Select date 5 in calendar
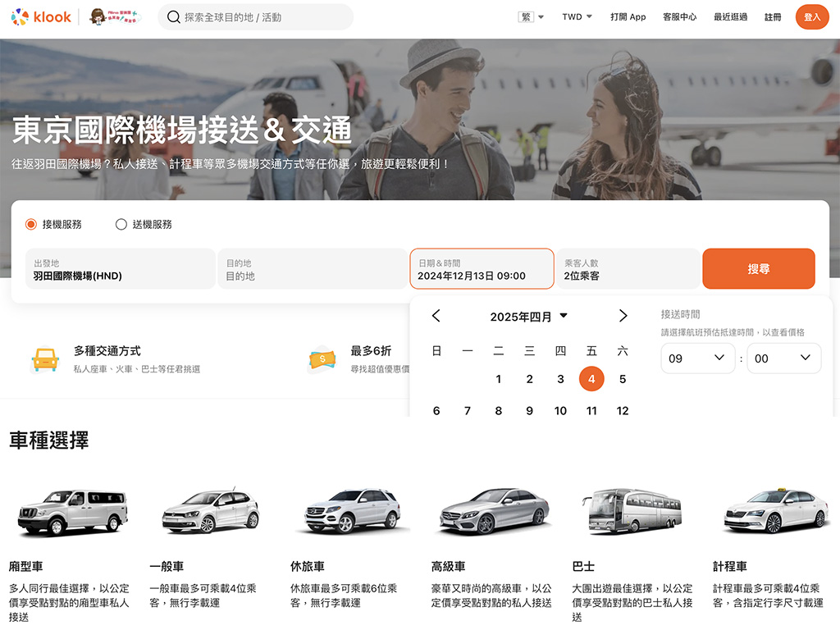 [623, 379]
